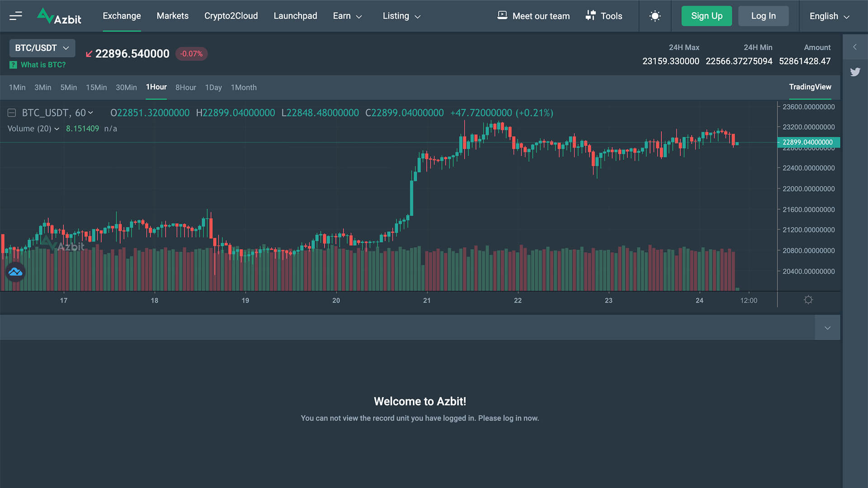Collapse the BTC_USDT legend toggle box
The image size is (868, 488).
tap(12, 113)
